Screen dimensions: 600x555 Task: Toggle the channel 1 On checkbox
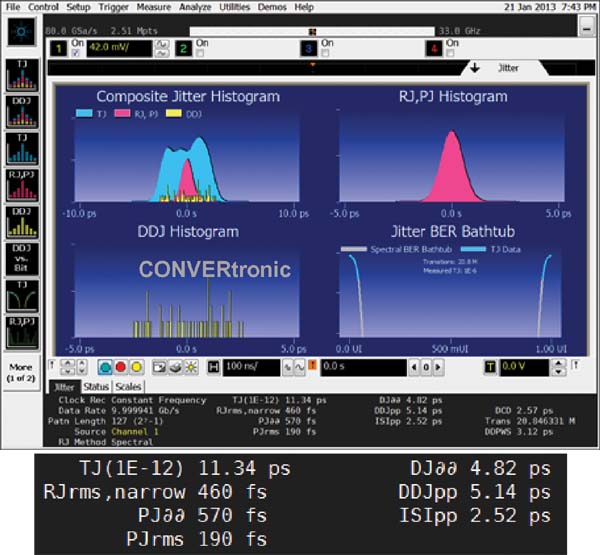pyautogui.click(x=76, y=53)
